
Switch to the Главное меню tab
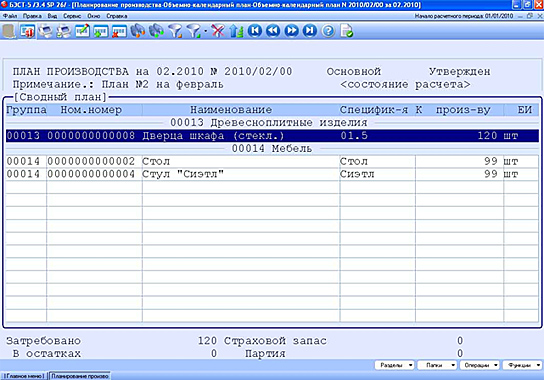coord(24,376)
